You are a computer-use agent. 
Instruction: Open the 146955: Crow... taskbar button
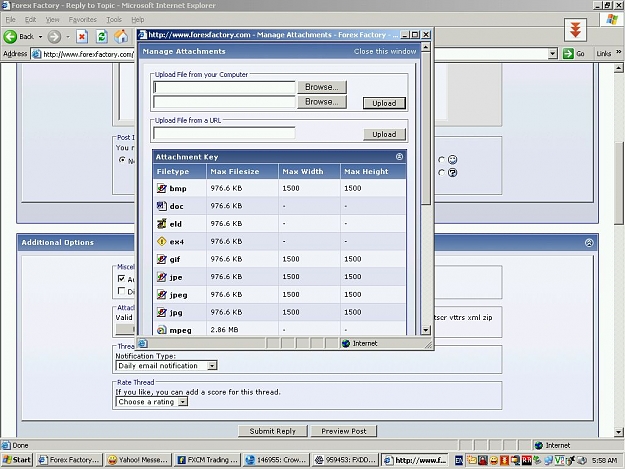coord(276,460)
